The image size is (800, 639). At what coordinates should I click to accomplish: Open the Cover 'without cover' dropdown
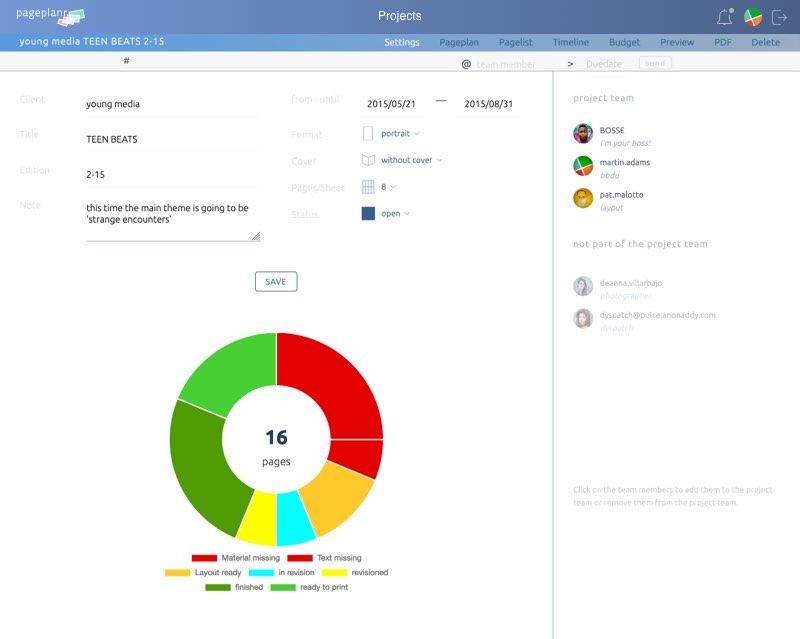411,160
